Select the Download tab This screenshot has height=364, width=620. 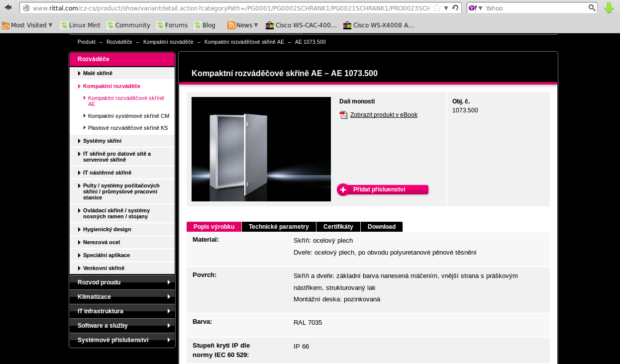381,227
